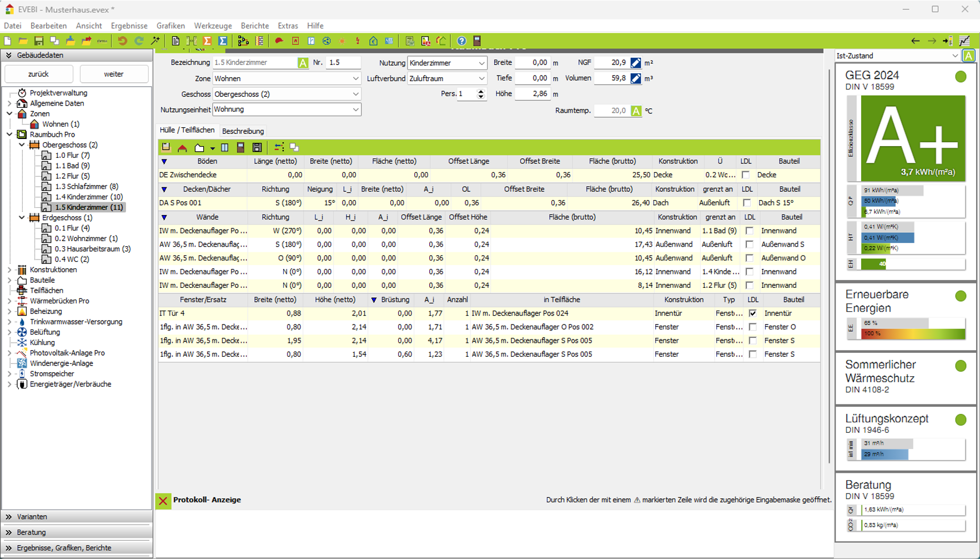Image resolution: width=980 pixels, height=559 pixels.
Task: Click the edit pencil next to NGF
Action: 636,63
